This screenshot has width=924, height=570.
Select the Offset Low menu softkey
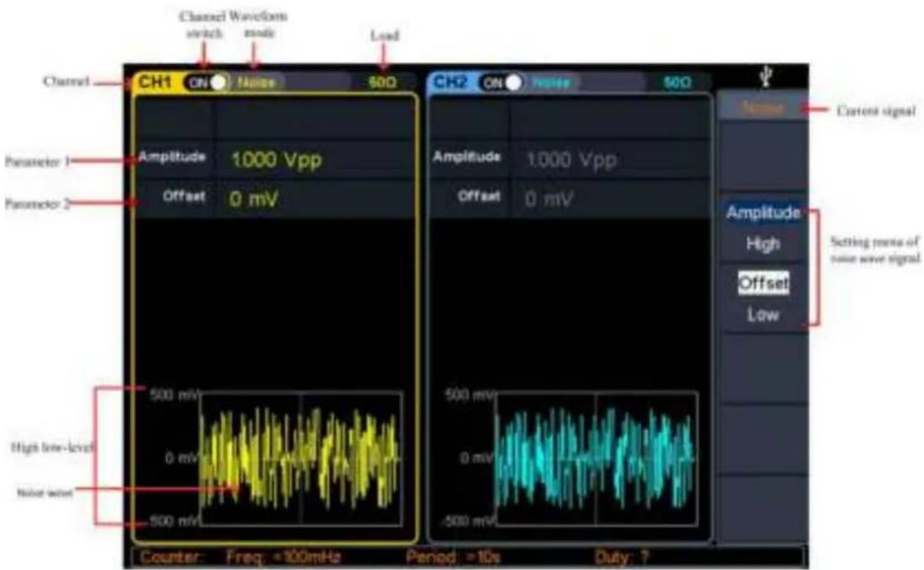pos(763,298)
